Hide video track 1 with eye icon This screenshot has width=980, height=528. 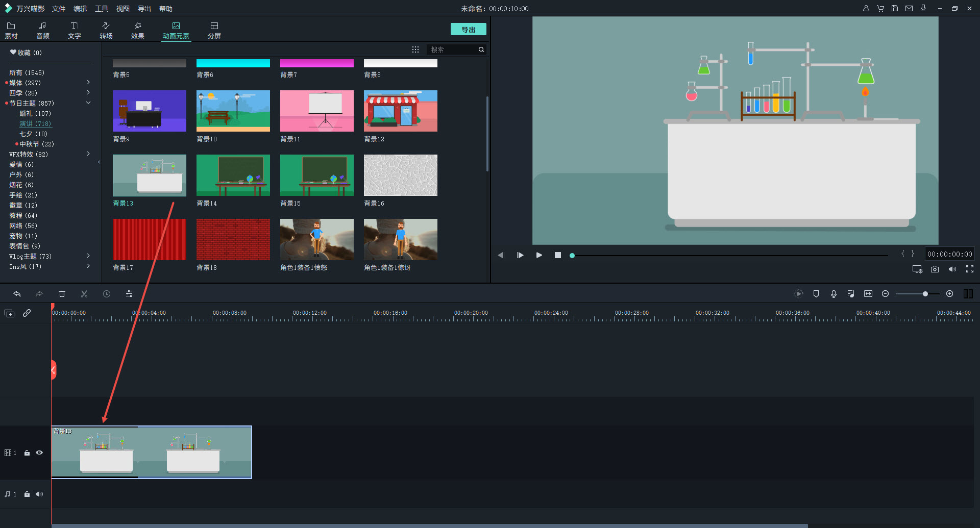tap(39, 452)
